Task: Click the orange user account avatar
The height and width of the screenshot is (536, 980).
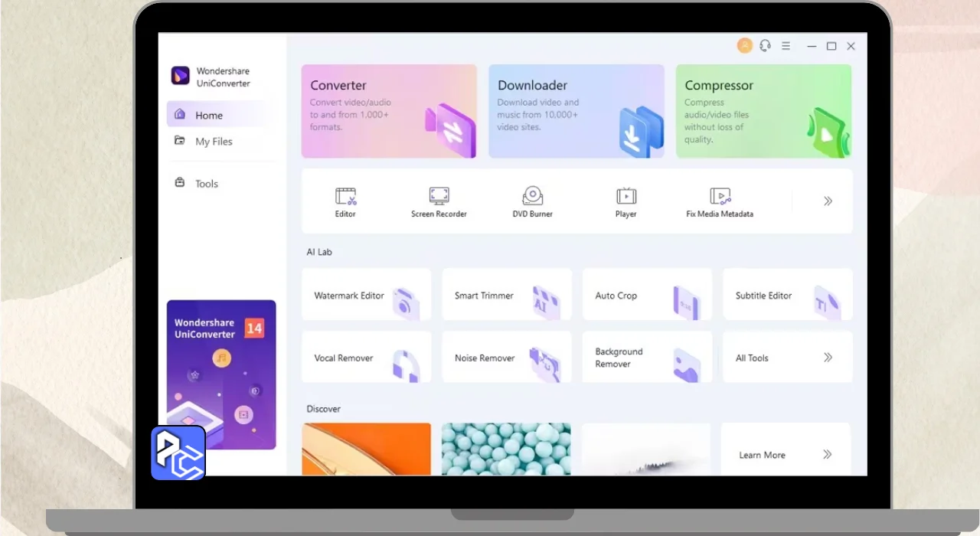Action: (x=745, y=46)
